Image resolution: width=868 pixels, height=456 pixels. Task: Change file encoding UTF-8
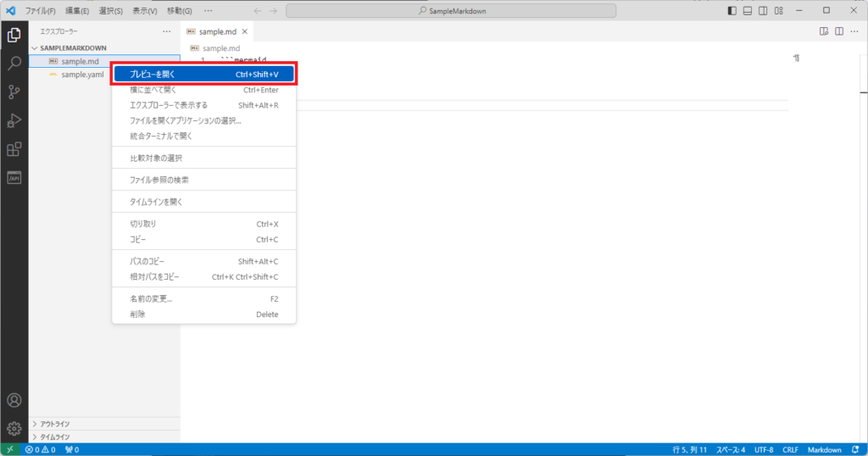(x=764, y=449)
